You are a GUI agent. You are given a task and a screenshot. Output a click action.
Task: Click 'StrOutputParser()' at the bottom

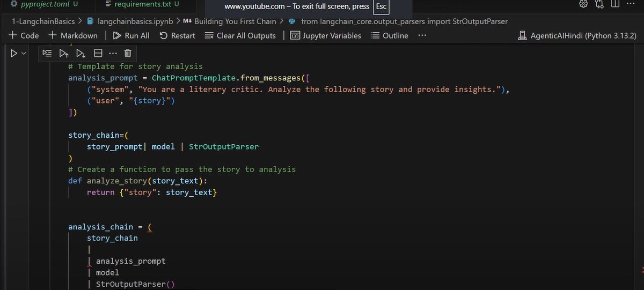coord(135,284)
